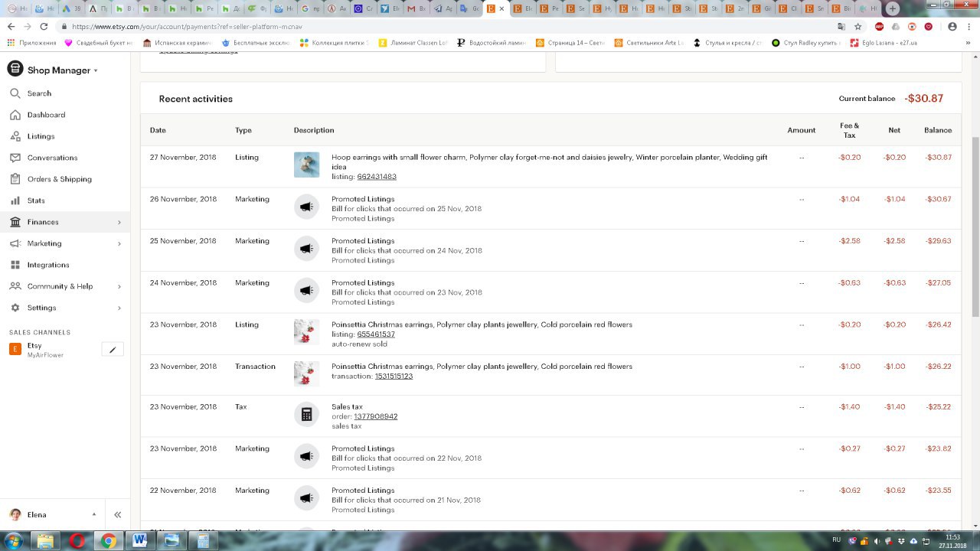Viewport: 980px width, 551px height.
Task: Select Integrations menu item
Action: [x=48, y=265]
